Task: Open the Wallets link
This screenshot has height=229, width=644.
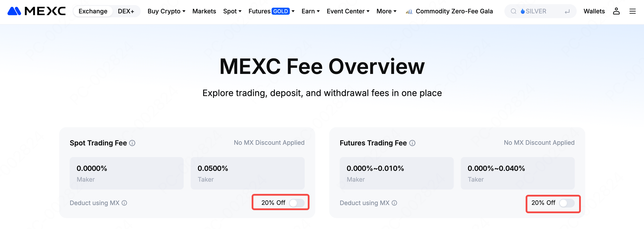Action: coord(594,11)
